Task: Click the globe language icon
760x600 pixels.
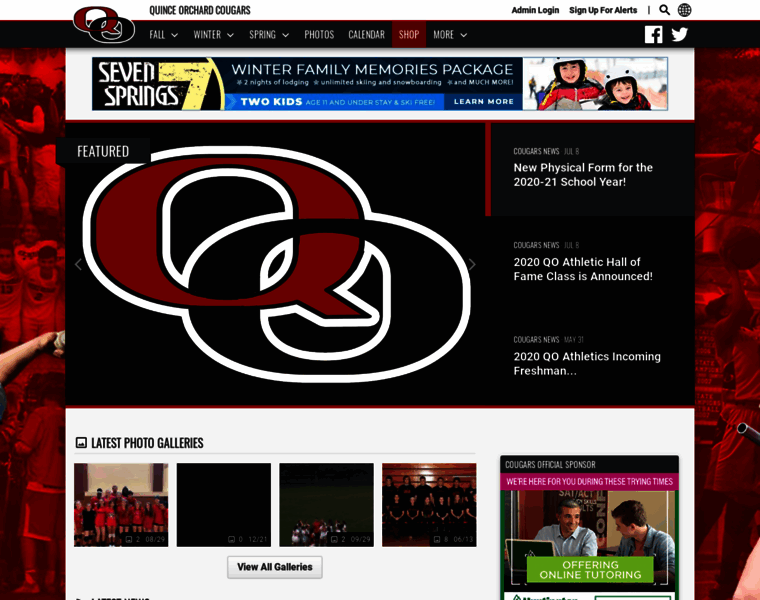Action: click(x=684, y=10)
